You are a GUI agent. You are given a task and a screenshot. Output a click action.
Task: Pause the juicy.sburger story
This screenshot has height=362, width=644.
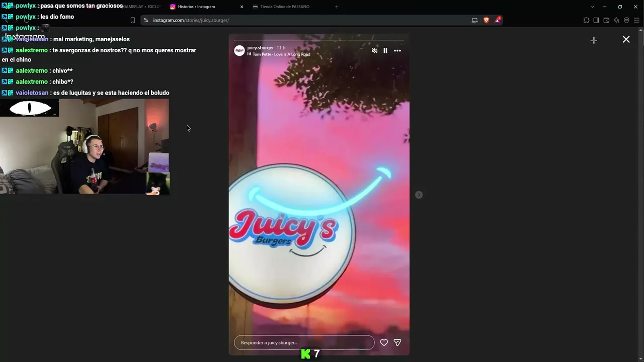(385, 51)
